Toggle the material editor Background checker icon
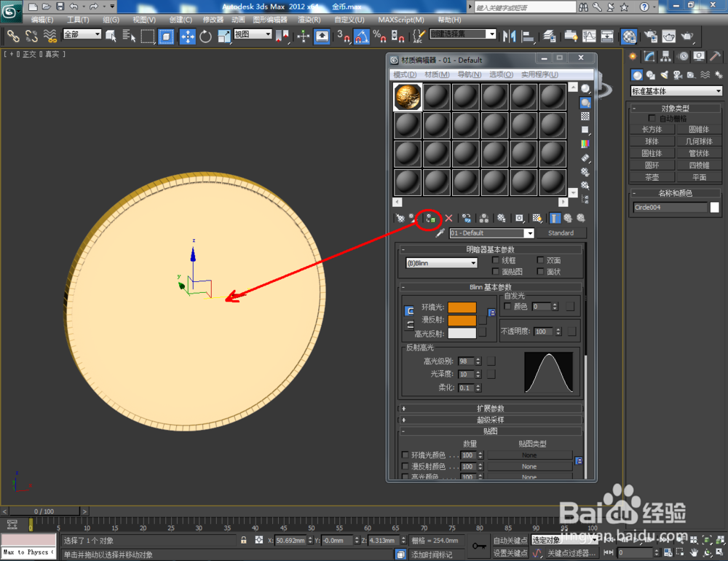Image resolution: width=728 pixels, height=561 pixels. pos(585,116)
